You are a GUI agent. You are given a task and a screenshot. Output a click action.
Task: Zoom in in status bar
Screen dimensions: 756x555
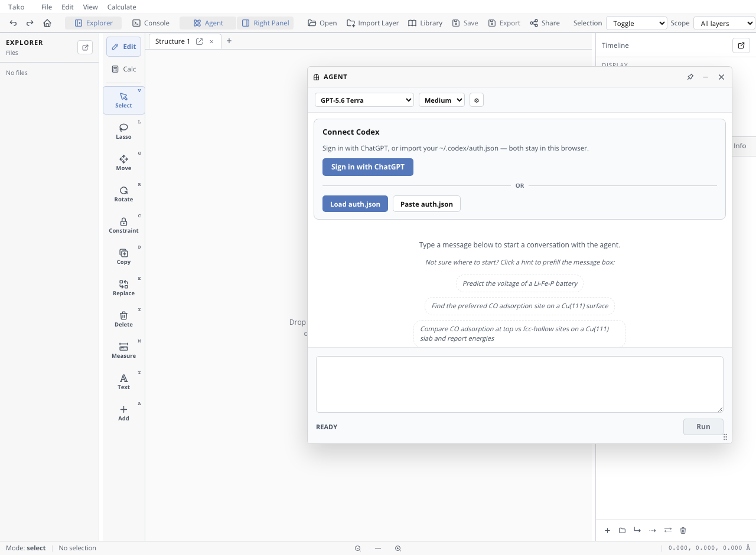click(x=398, y=548)
